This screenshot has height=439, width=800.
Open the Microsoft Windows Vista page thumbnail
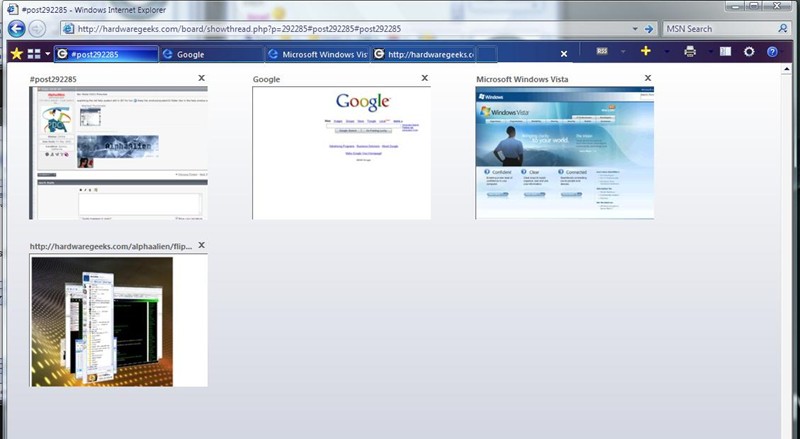(x=564, y=153)
